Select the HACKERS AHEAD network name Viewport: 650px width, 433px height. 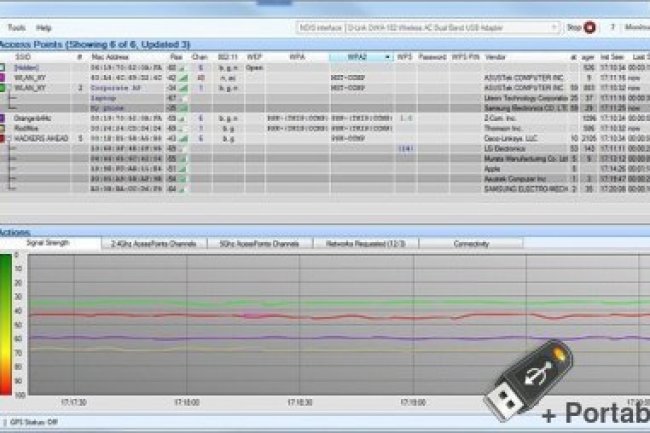point(41,139)
